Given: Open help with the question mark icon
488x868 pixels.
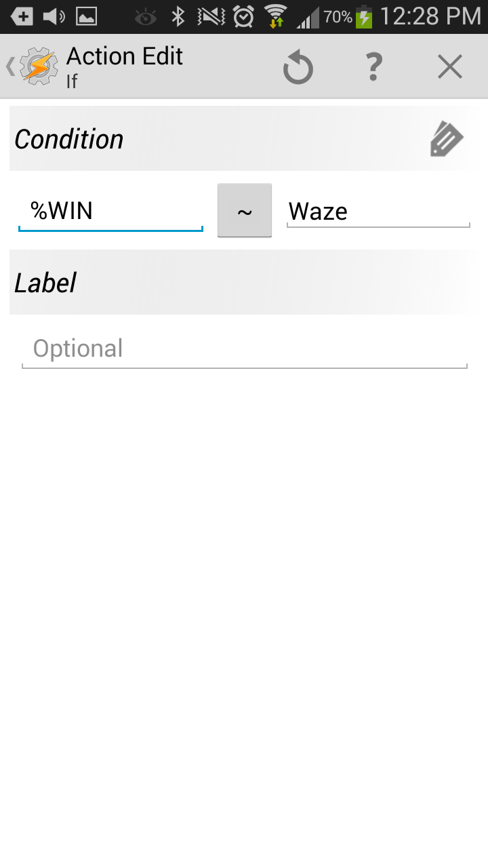Looking at the screenshot, I should pyautogui.click(x=373, y=68).
